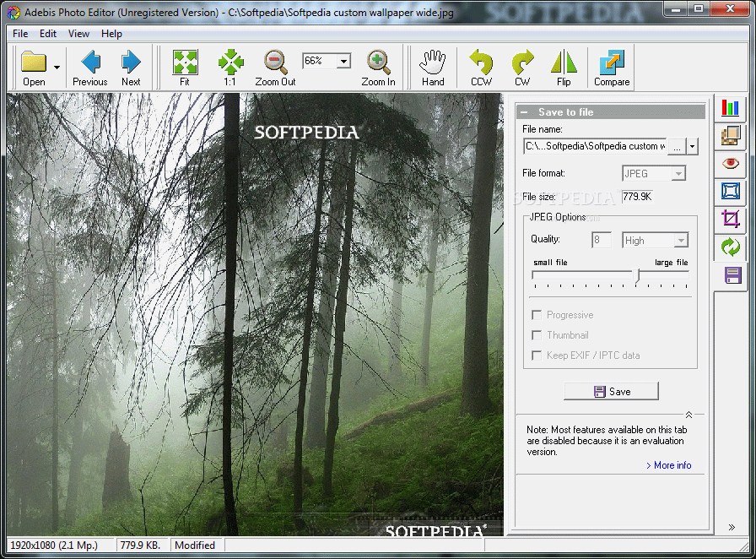The height and width of the screenshot is (559, 756).
Task: Open the crop tool sidebar tab
Action: [730, 219]
